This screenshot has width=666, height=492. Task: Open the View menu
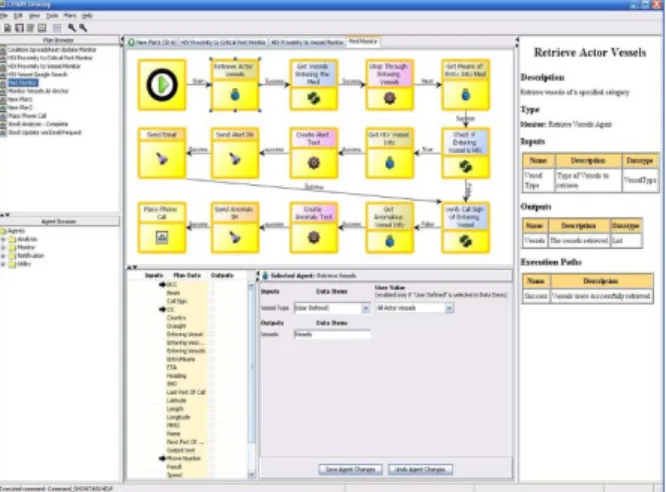[34, 16]
